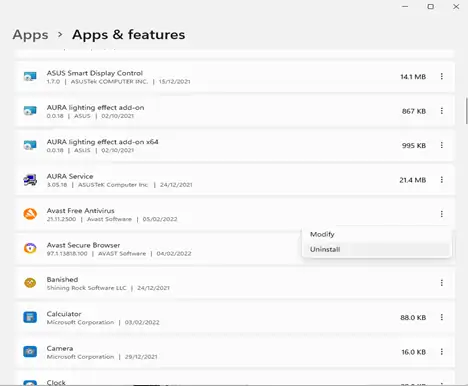Click the 867 KB size value

point(414,111)
